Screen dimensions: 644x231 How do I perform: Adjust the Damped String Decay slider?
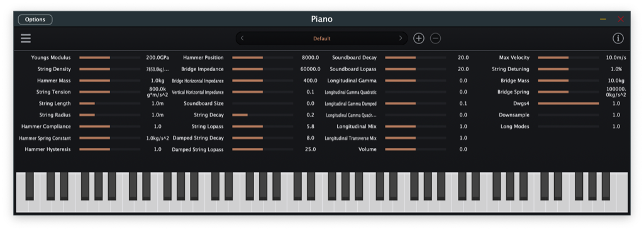click(262, 138)
